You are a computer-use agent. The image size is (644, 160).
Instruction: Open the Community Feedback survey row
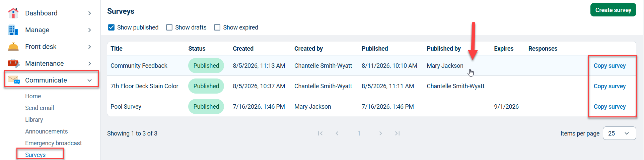click(372, 66)
